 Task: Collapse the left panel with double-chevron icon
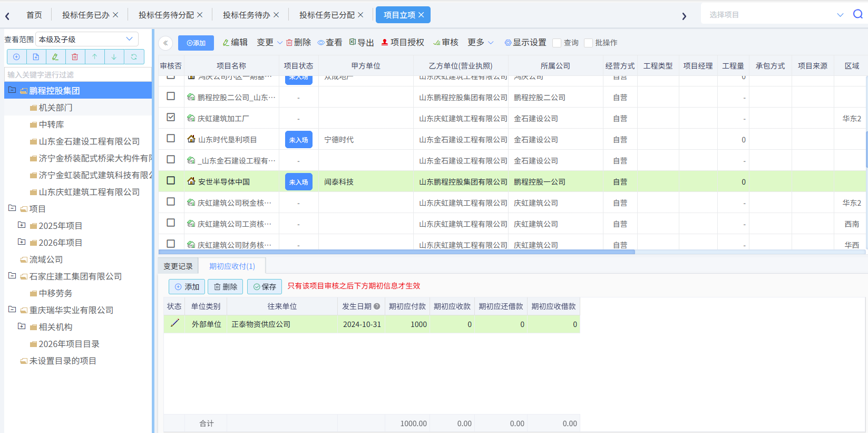[165, 43]
